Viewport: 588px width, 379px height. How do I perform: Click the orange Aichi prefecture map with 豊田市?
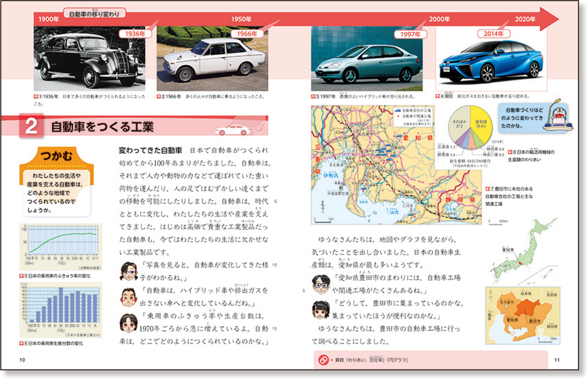[522, 315]
